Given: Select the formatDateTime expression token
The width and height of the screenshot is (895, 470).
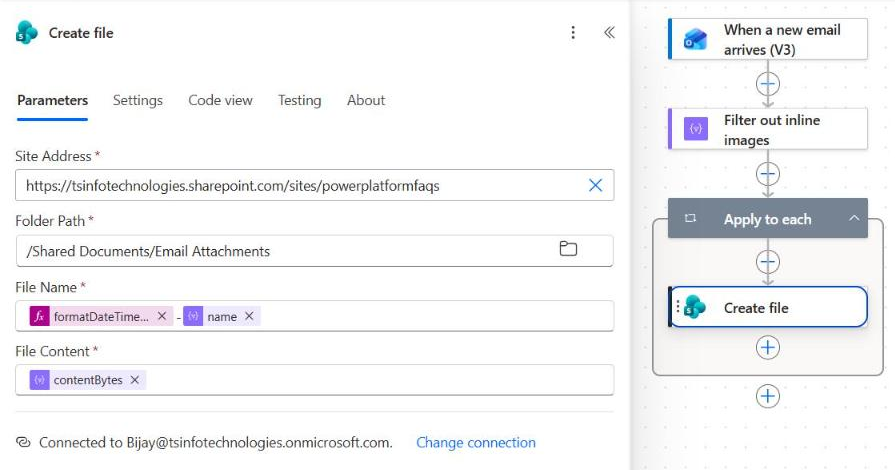Looking at the screenshot, I should coord(101,316).
